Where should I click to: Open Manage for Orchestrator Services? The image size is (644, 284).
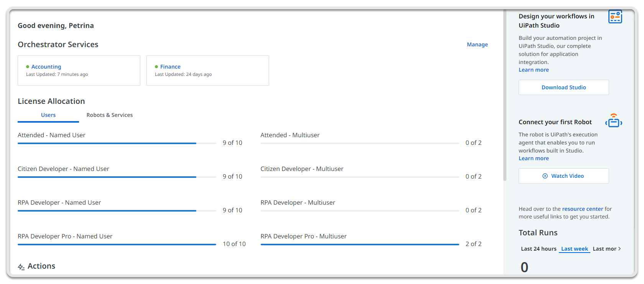point(477,44)
